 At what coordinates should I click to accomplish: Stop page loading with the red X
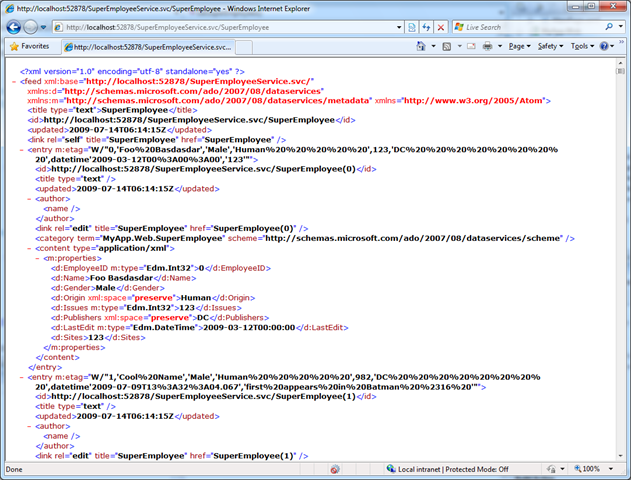tap(443, 27)
